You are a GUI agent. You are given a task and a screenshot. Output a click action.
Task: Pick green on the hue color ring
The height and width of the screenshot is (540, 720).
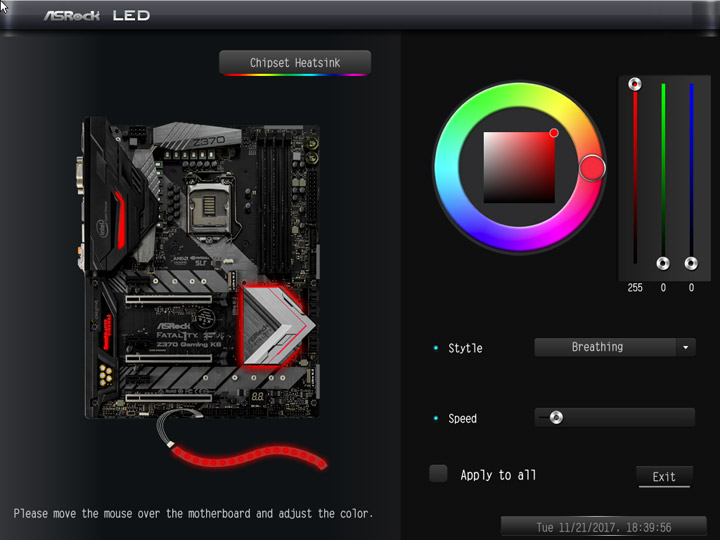[489, 101]
